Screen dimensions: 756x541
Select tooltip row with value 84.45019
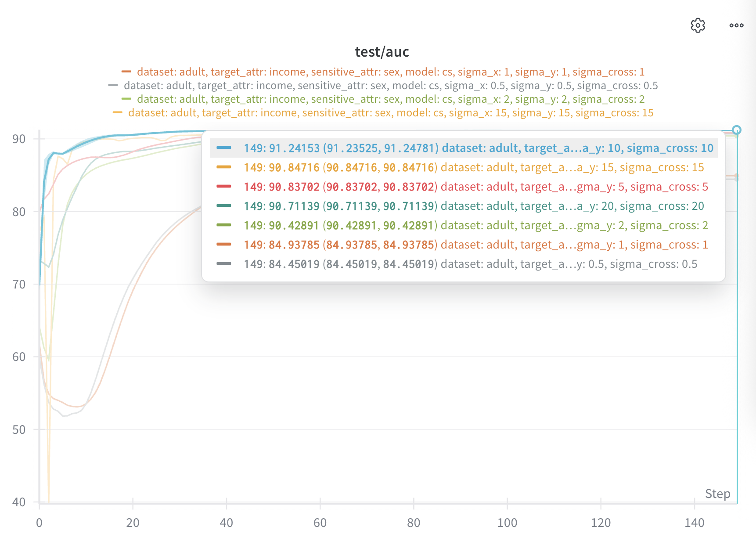pyautogui.click(x=463, y=264)
